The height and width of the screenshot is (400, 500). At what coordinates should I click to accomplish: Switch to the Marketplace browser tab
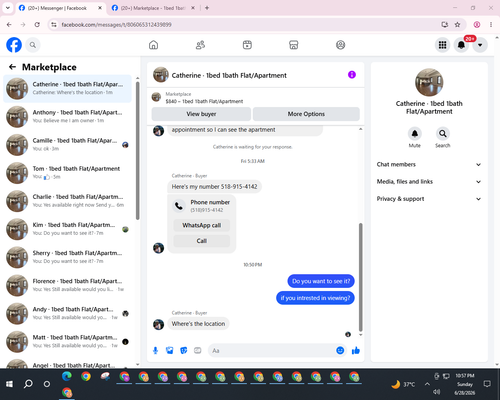(x=152, y=8)
